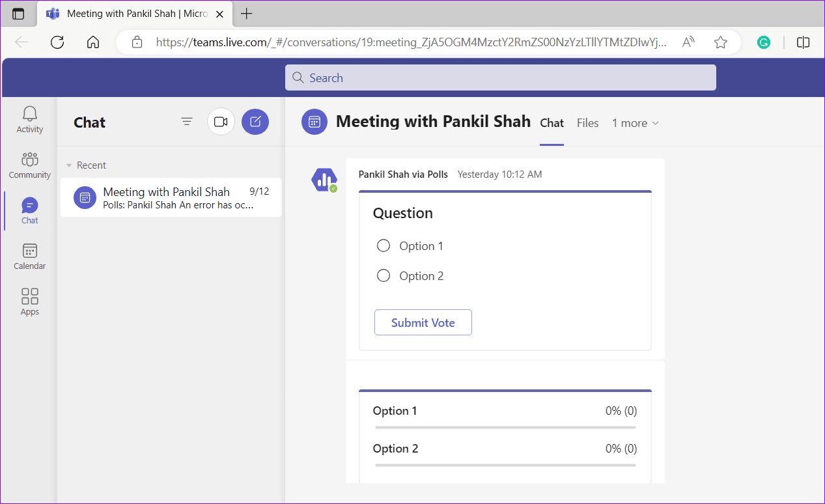Click the Option 1 result progress bar

point(505,428)
